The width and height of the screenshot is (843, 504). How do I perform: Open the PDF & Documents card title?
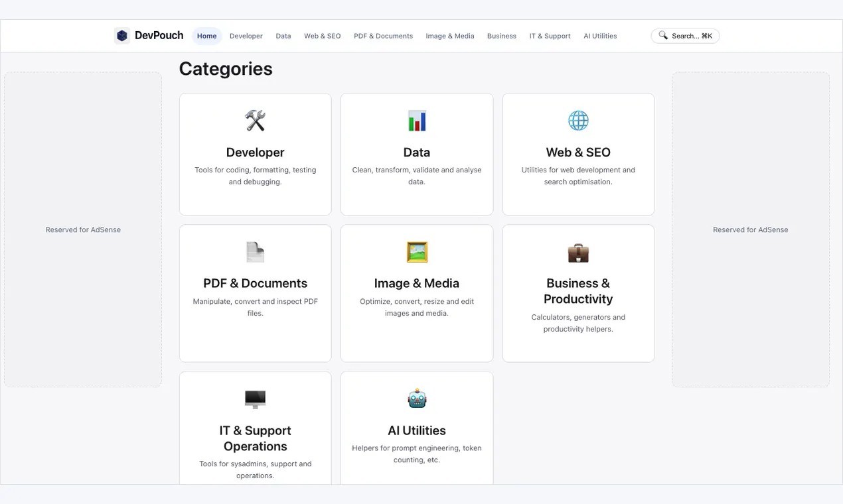(255, 283)
